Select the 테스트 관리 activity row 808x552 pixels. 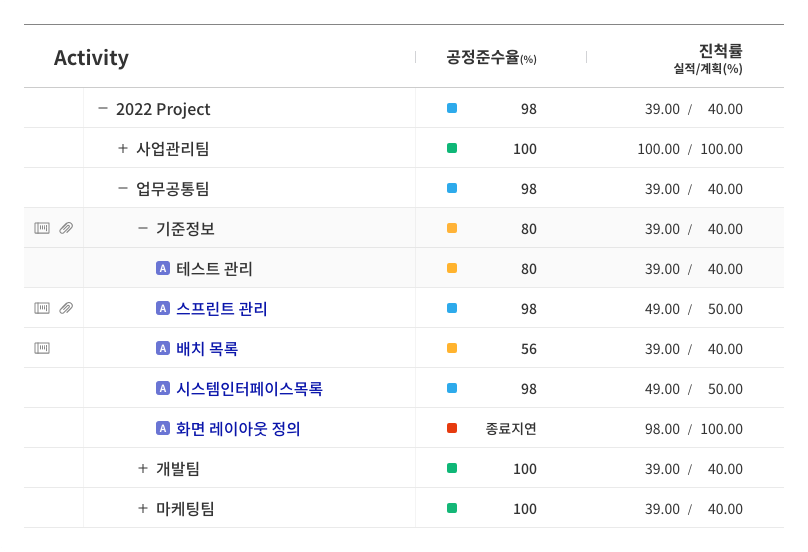[403, 268]
